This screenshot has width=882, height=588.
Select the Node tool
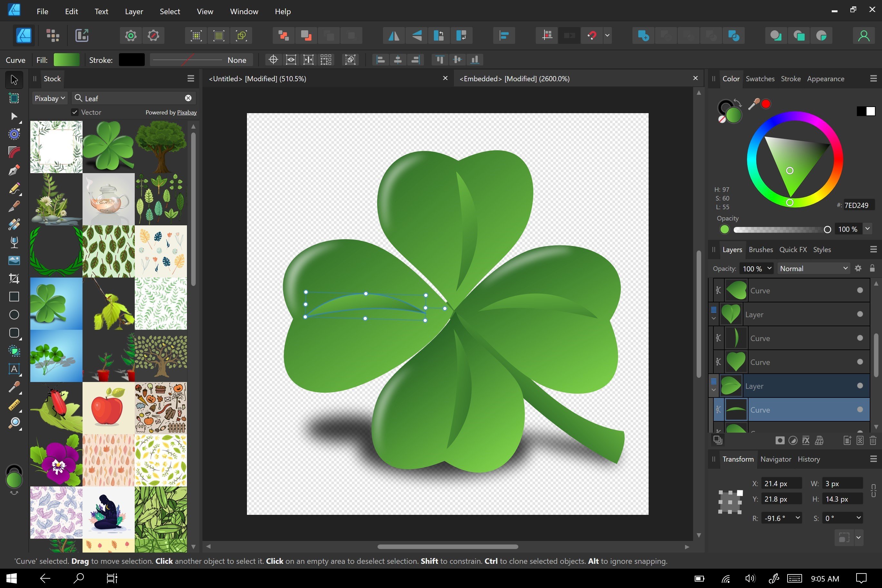point(14,116)
